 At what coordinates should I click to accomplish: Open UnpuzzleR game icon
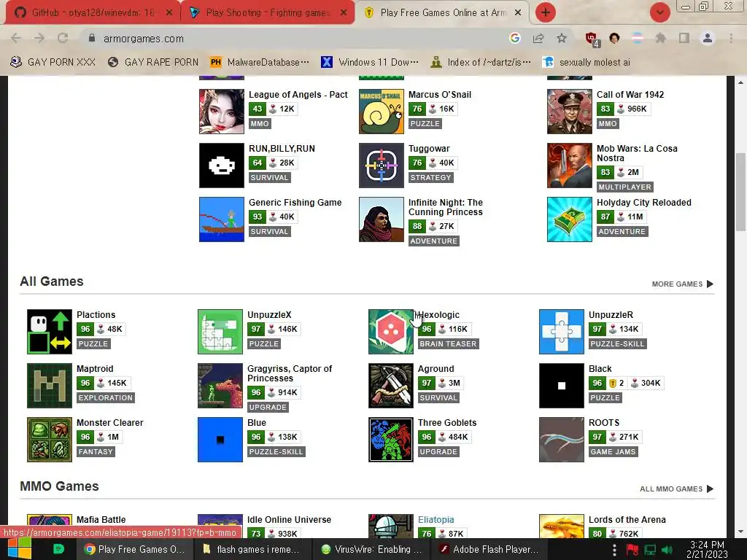[x=561, y=332]
